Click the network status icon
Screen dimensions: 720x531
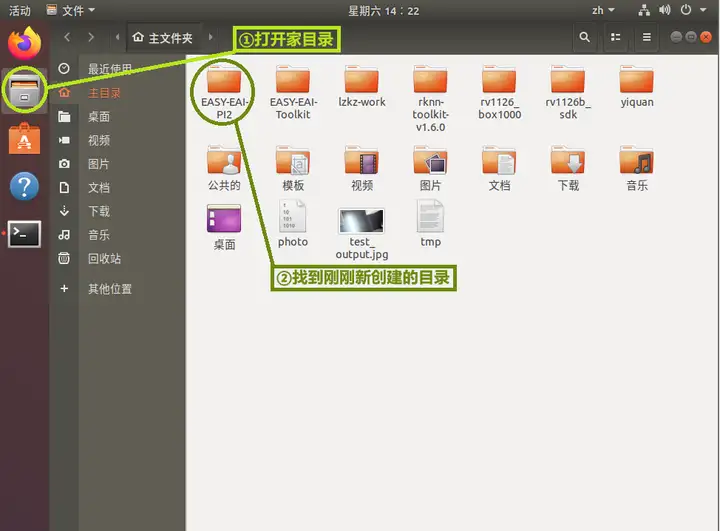click(x=644, y=10)
